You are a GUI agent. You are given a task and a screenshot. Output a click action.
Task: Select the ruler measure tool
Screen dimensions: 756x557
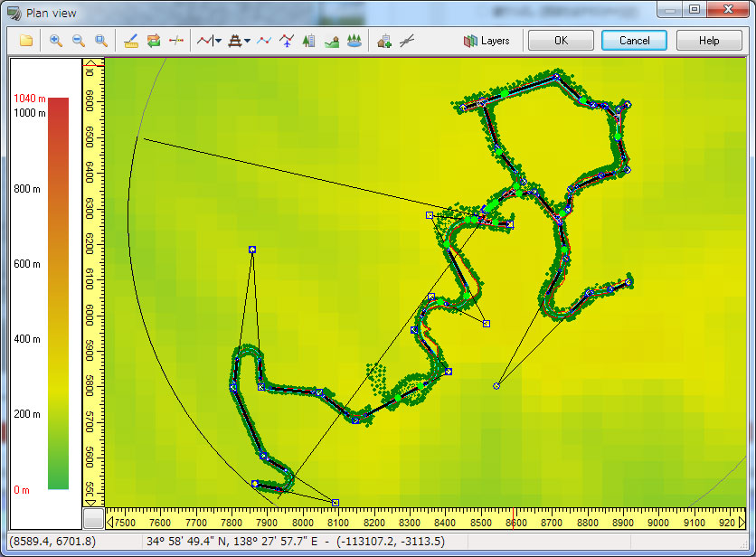coord(131,41)
